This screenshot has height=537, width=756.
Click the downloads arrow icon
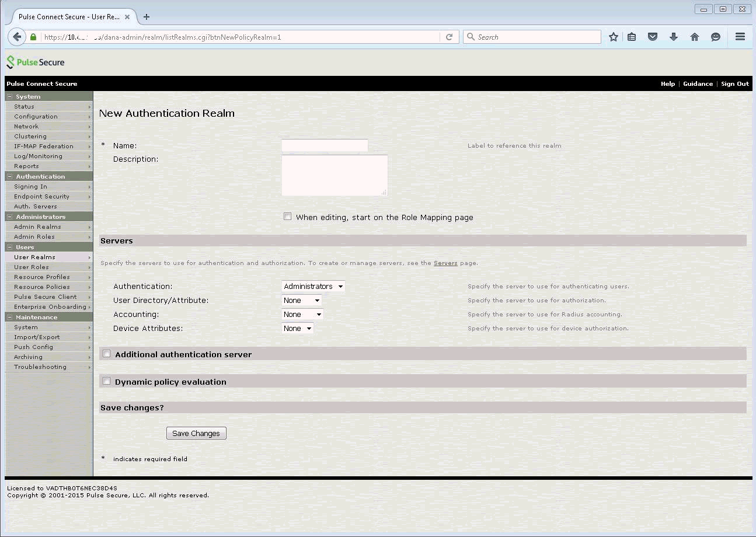[673, 37]
